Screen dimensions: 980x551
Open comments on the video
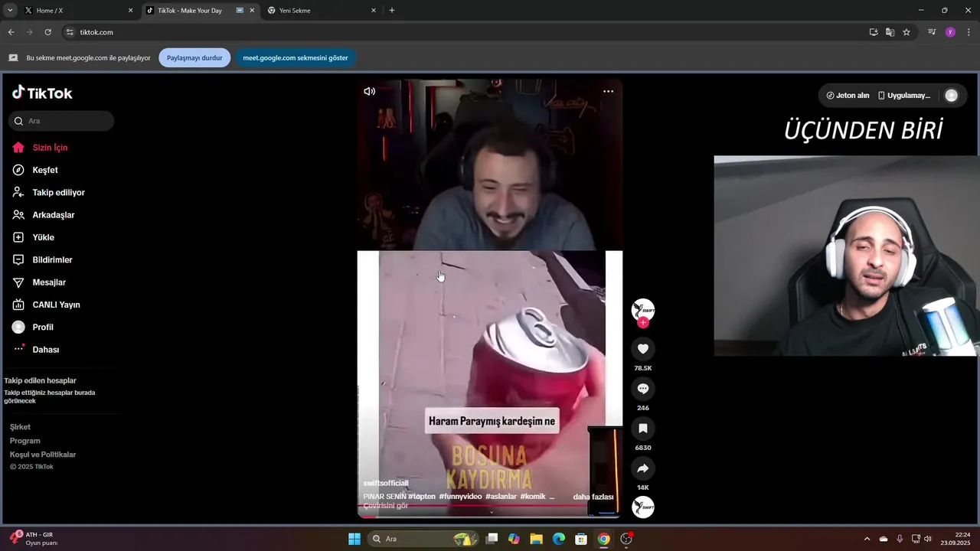tap(643, 389)
